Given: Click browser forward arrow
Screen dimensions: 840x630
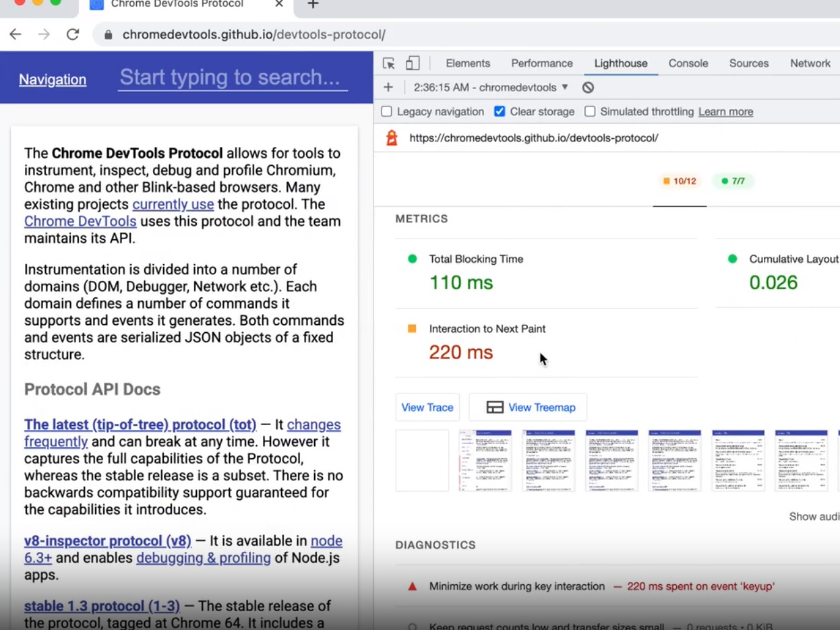Looking at the screenshot, I should click(44, 34).
